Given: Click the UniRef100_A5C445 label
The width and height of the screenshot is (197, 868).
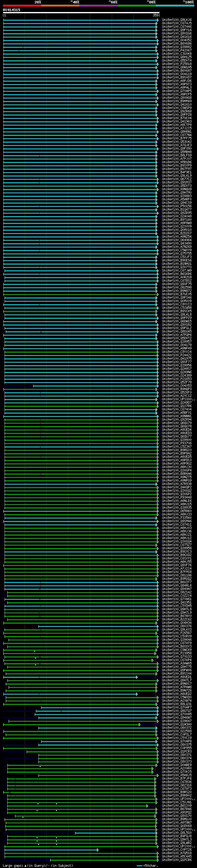Looking at the screenshot, I should point(177,857).
